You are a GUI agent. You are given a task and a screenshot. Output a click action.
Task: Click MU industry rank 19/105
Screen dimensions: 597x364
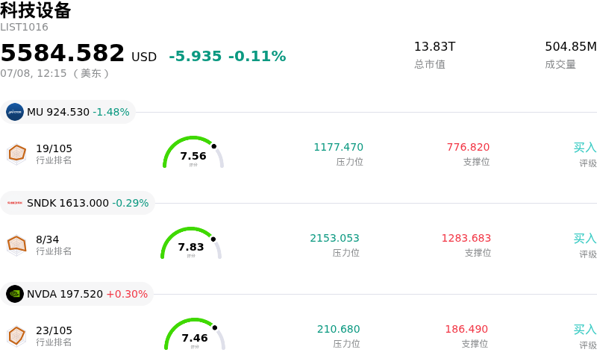click(x=54, y=148)
